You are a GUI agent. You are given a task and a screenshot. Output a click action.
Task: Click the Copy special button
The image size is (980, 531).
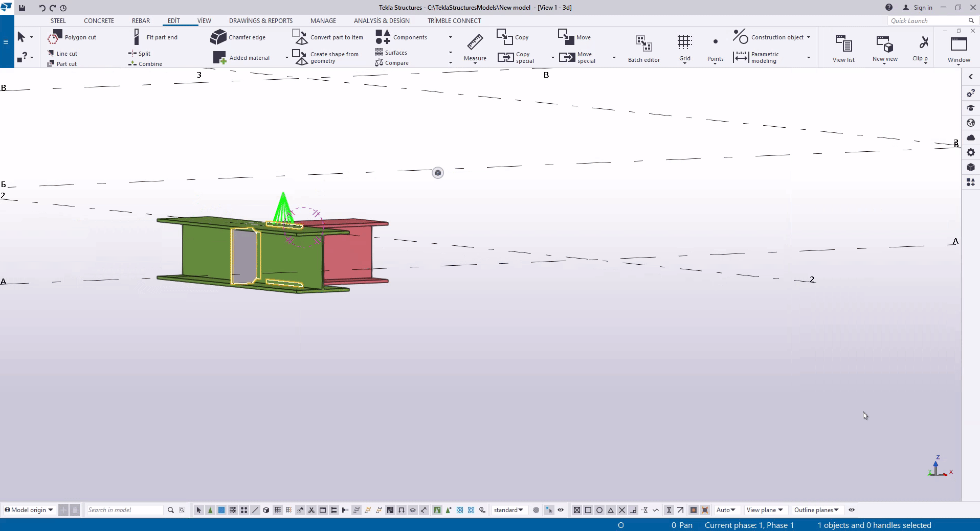click(x=517, y=57)
